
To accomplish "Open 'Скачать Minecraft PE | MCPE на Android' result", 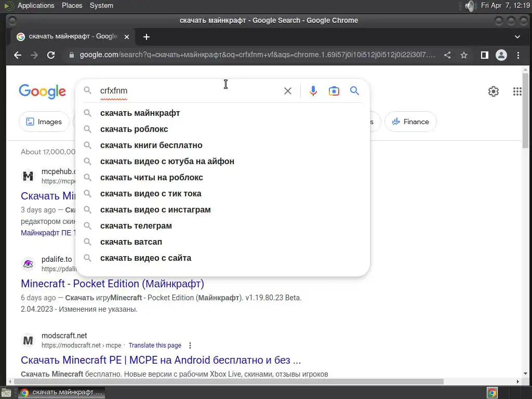I will click(161, 360).
